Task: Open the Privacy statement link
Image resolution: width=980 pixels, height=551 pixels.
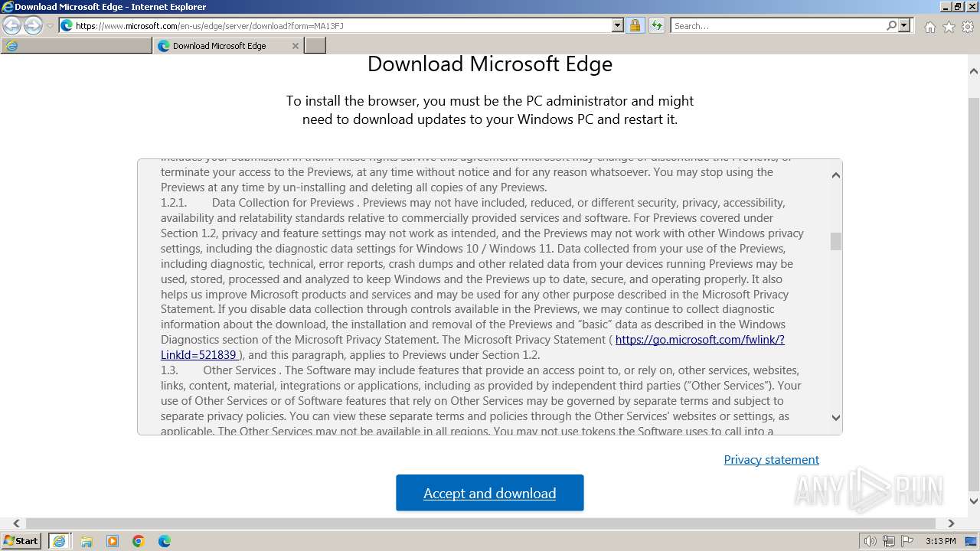Action: point(771,459)
